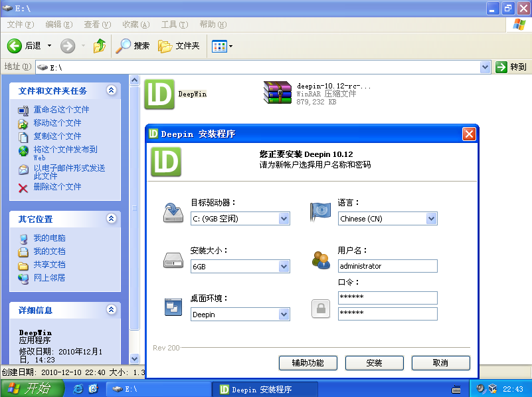Screen dimensions: 532x397
Task: Open the 工具(T) menu
Action: click(x=175, y=25)
